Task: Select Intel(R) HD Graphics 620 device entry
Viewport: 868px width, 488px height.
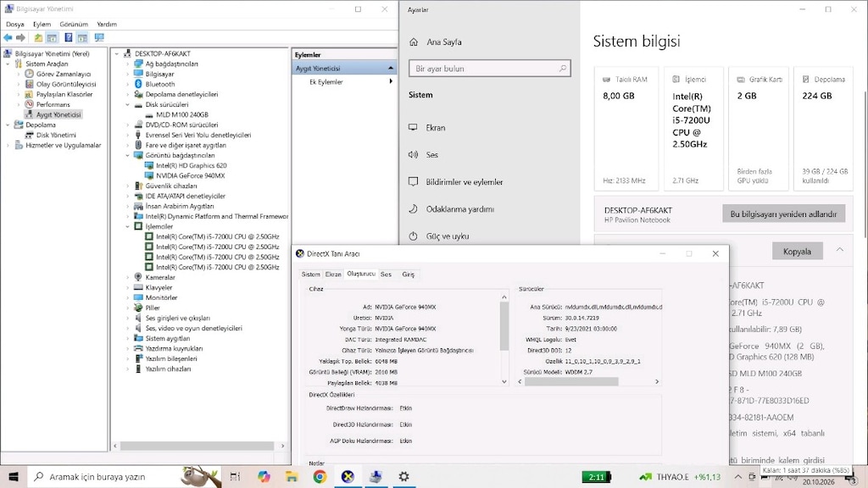Action: pos(191,165)
